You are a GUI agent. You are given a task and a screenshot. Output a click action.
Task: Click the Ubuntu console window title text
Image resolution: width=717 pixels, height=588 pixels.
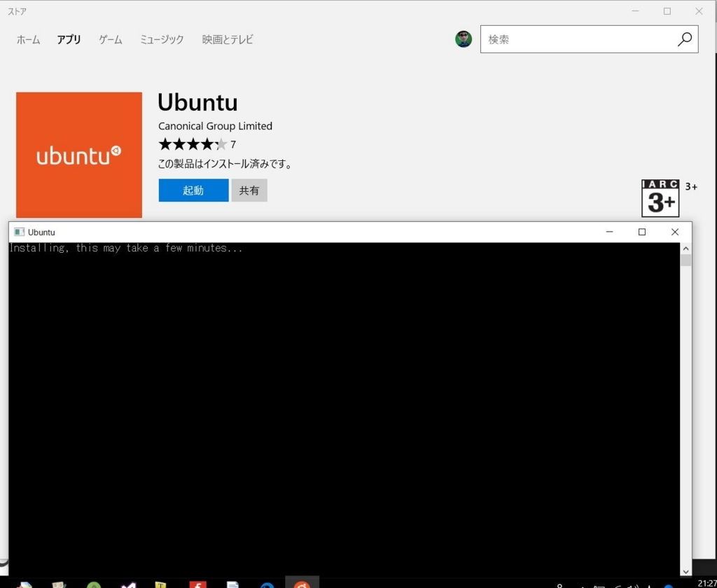pos(41,232)
